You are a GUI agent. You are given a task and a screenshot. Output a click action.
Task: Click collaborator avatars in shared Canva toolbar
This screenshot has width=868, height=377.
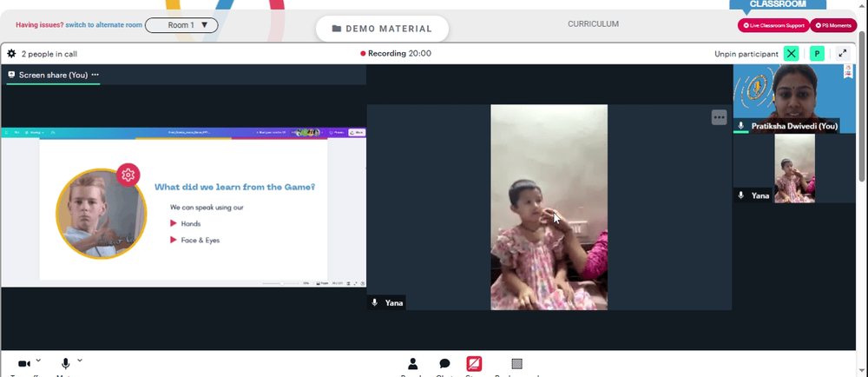(x=307, y=132)
